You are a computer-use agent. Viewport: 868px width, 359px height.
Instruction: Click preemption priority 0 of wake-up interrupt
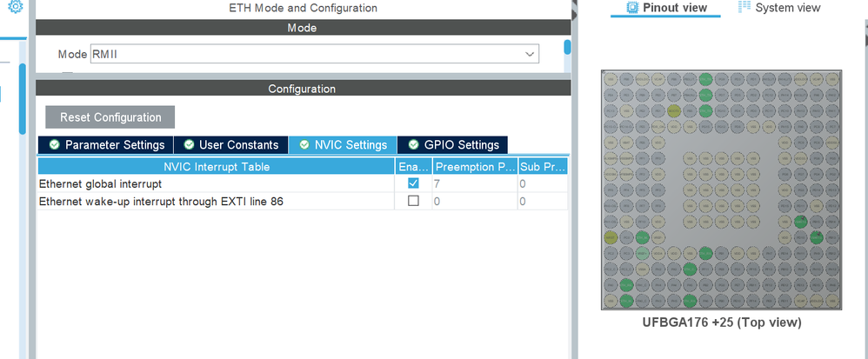pyautogui.click(x=475, y=202)
